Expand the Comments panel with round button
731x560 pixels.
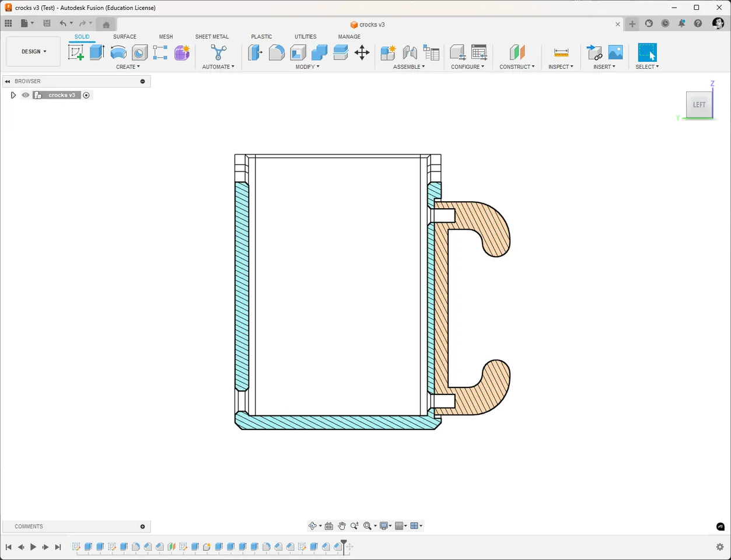[x=142, y=526]
